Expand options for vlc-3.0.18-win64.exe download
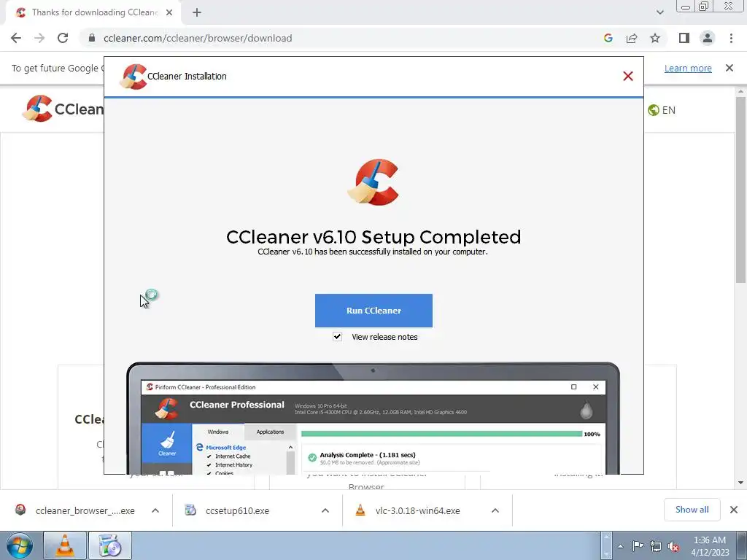 [x=495, y=510]
